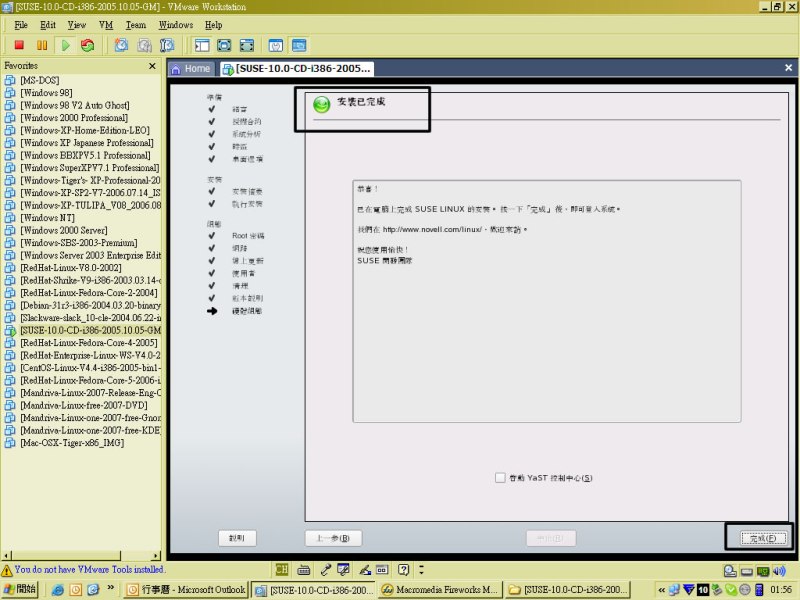
Task: Click the green Power On play icon
Action: (x=65, y=45)
